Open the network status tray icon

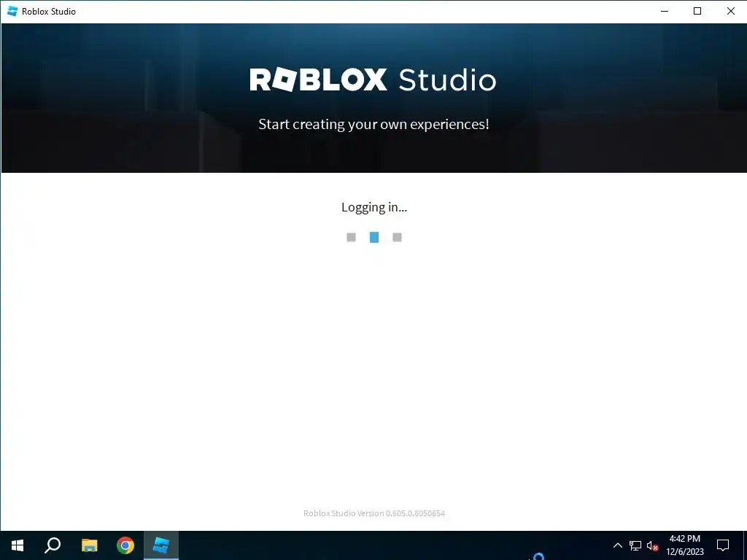tap(635, 545)
